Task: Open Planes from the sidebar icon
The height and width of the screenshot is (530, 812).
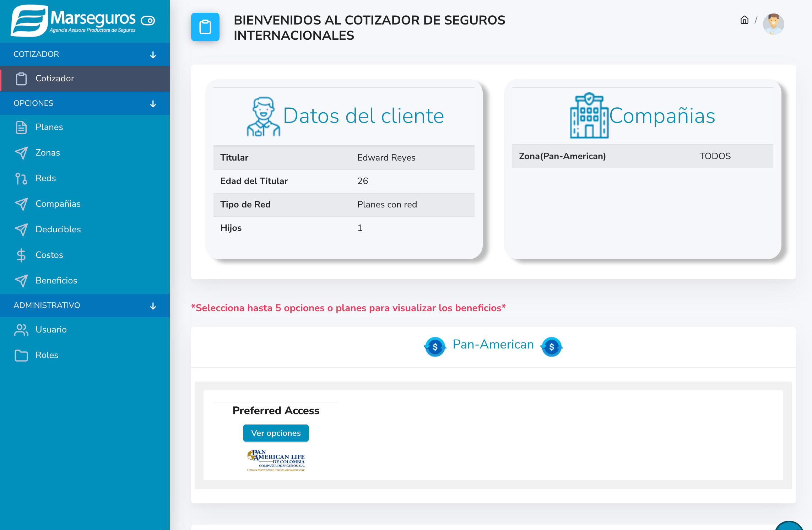Action: pyautogui.click(x=21, y=127)
